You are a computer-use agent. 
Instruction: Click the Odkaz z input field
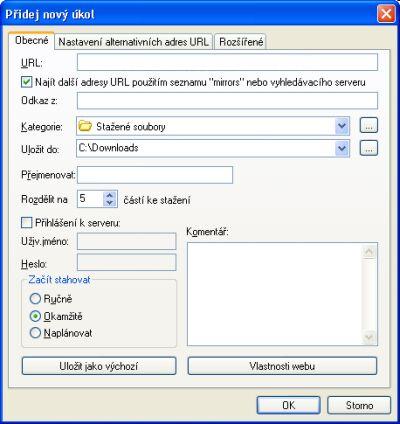[x=227, y=100]
